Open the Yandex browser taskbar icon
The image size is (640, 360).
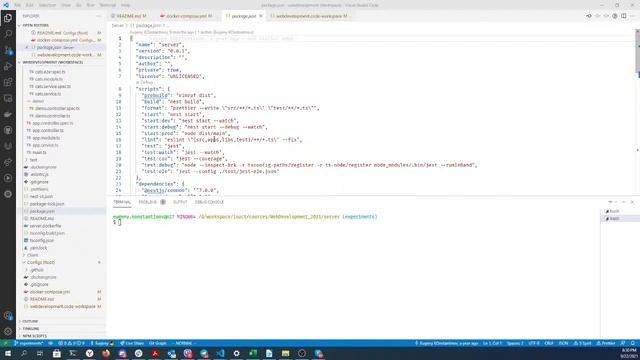pos(89,353)
